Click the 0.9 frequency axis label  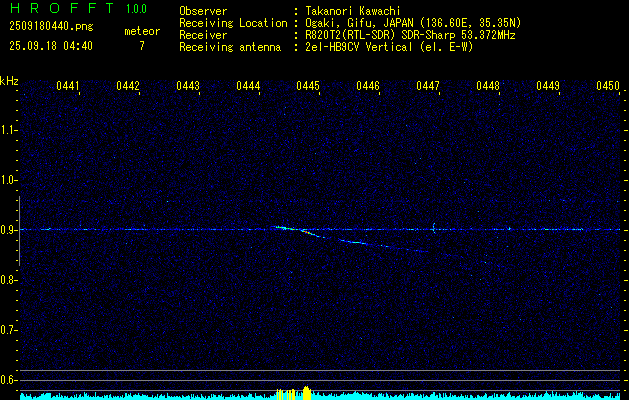[x=9, y=230]
